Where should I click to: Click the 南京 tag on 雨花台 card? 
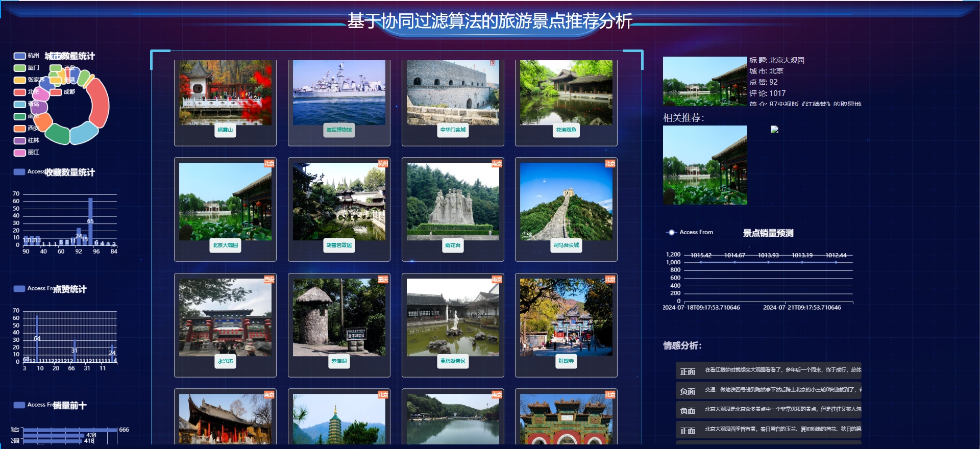497,164
